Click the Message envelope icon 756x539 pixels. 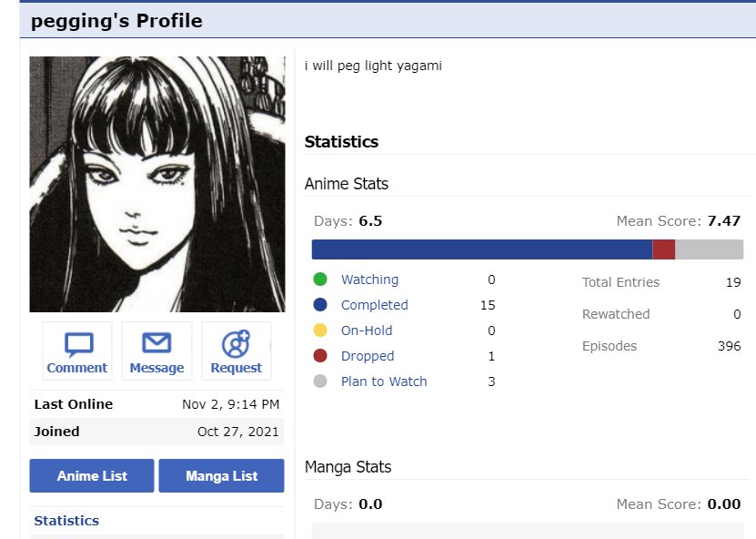[156, 344]
